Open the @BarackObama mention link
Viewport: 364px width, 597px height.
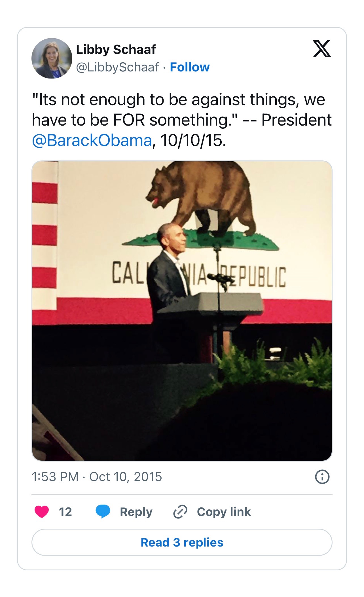tap(92, 140)
